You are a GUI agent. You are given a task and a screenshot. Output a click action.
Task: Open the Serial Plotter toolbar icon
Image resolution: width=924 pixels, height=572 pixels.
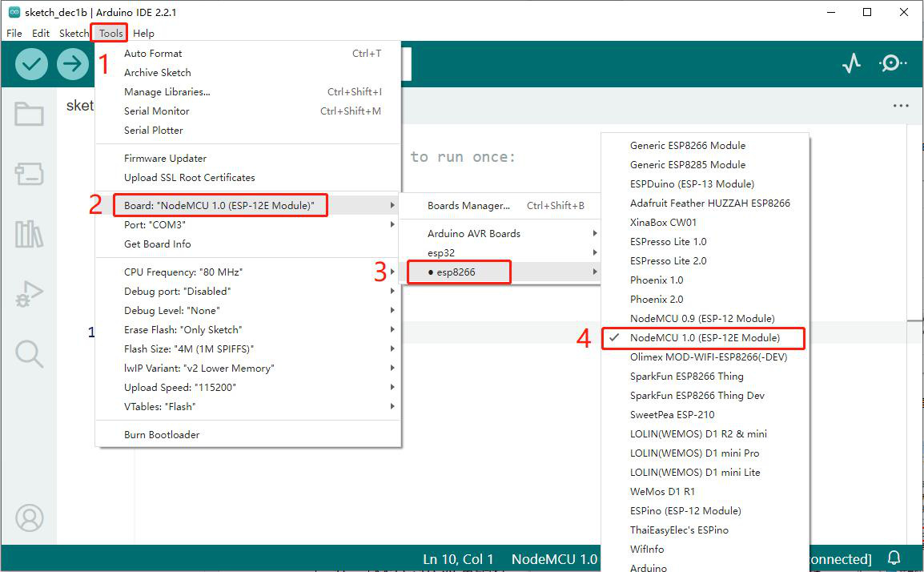pos(851,63)
